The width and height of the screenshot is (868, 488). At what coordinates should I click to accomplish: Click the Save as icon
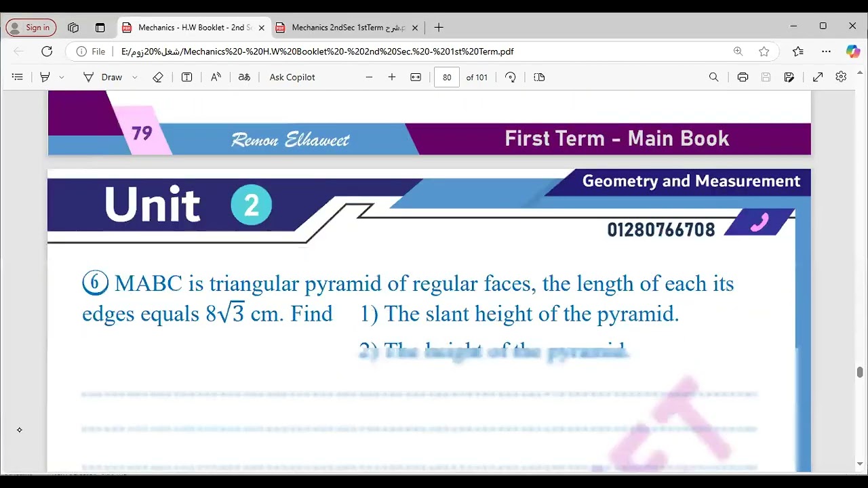tap(789, 77)
